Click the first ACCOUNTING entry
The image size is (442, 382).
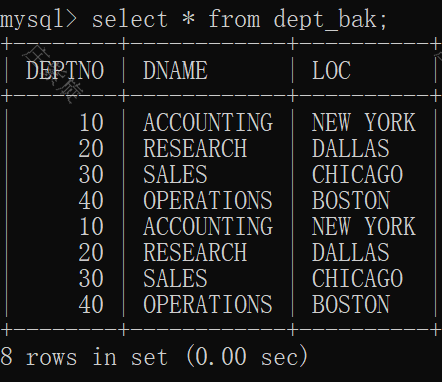[208, 122]
